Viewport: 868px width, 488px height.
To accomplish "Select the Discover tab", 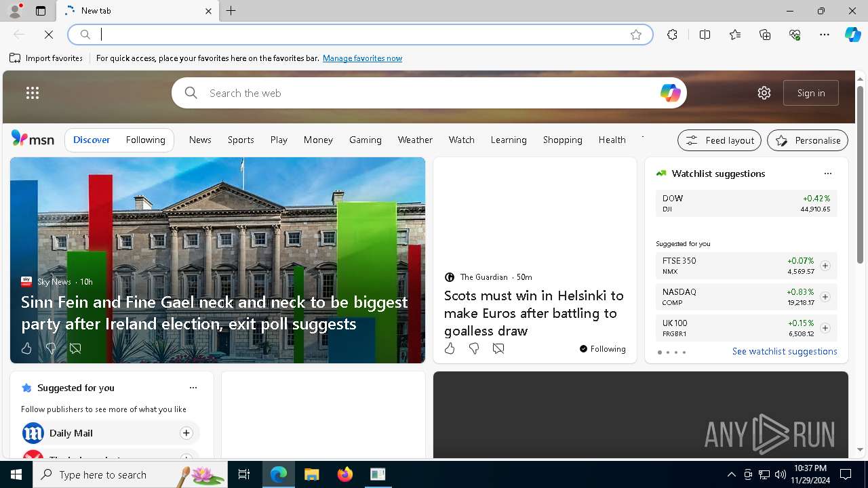I will click(92, 140).
